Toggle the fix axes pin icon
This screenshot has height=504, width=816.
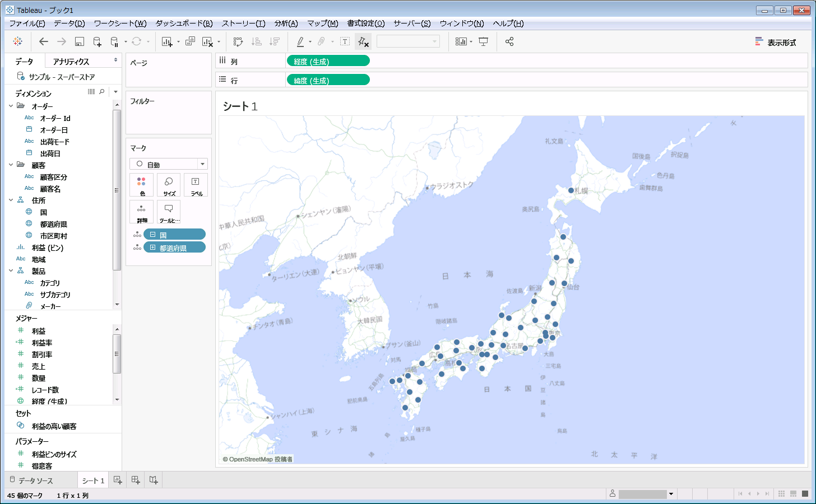(x=363, y=41)
